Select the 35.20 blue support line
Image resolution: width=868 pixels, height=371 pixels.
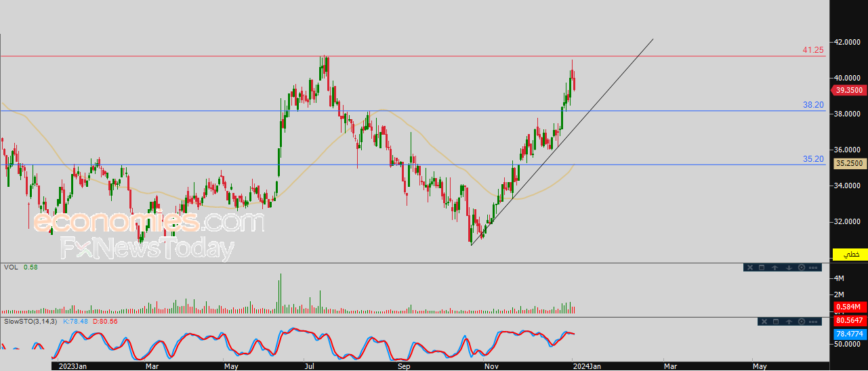pyautogui.click(x=407, y=165)
